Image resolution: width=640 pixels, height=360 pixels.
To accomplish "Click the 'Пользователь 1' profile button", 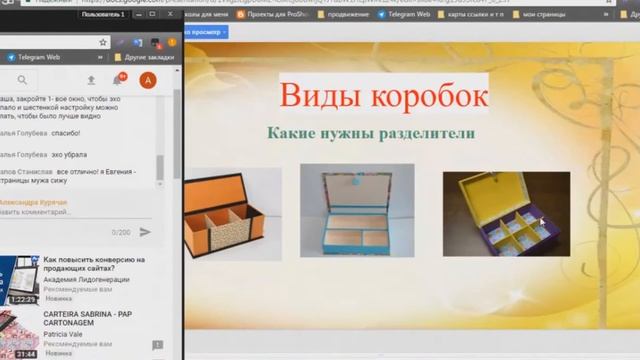I will pos(102,14).
